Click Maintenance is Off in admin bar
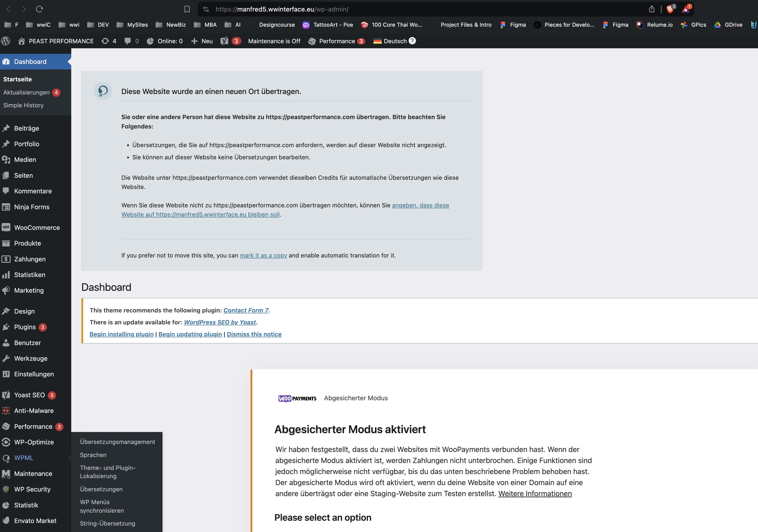 (x=274, y=41)
